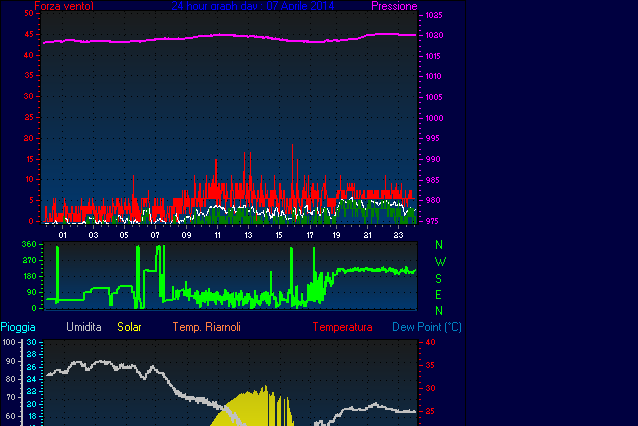Viewport: 638px width, 426px height.
Task: Click the Dew Point (°C) legend label
Action: (x=426, y=327)
